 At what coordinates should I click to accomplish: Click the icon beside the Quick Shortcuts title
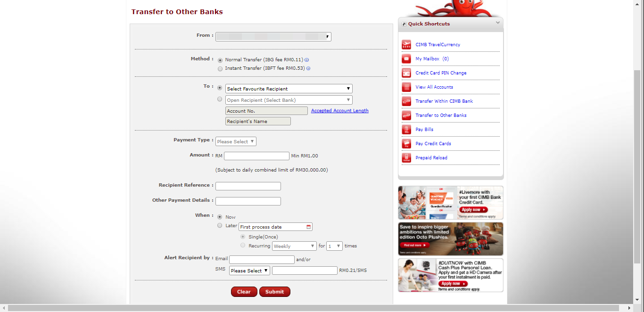[404, 24]
